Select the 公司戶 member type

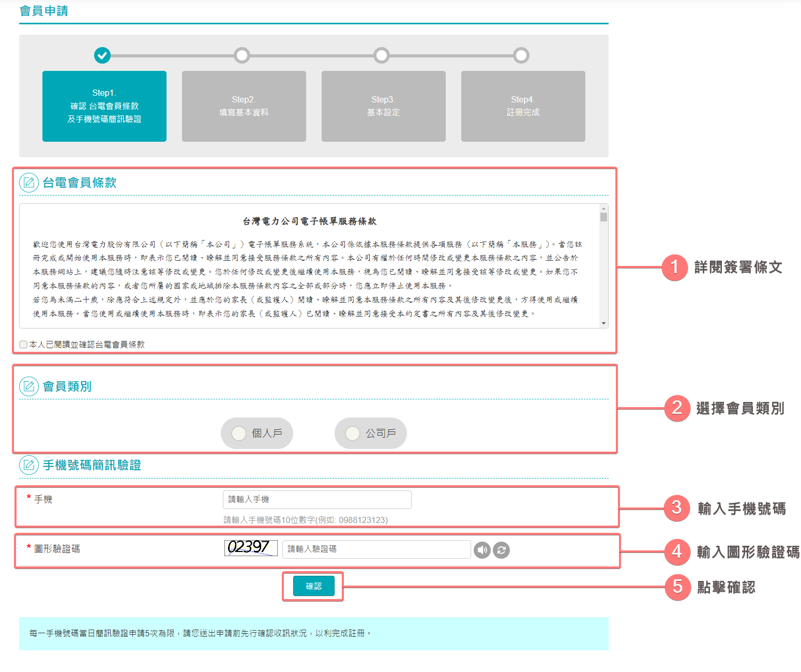point(371,433)
